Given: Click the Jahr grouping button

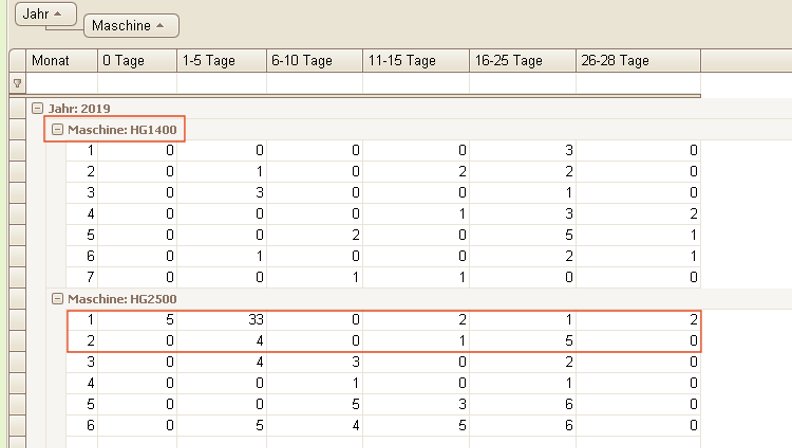Looking at the screenshot, I should 35,14.
